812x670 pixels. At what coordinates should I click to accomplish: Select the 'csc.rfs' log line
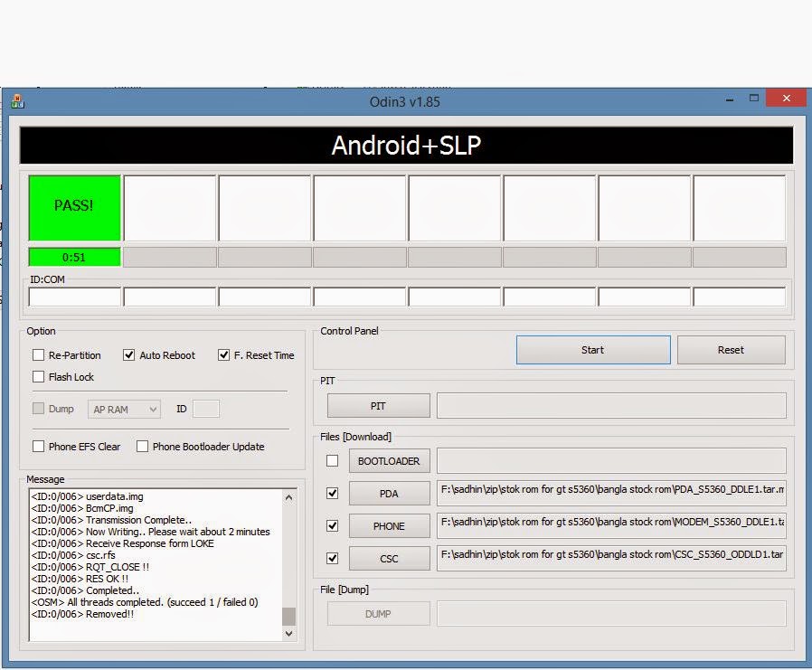(73, 555)
